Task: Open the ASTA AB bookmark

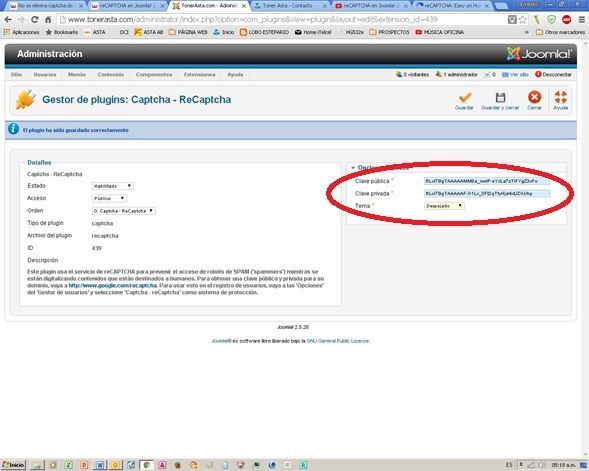Action: 149,32
